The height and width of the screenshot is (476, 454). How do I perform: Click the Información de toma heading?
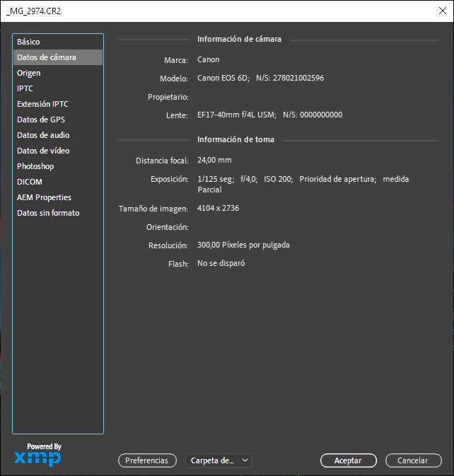pos(235,139)
